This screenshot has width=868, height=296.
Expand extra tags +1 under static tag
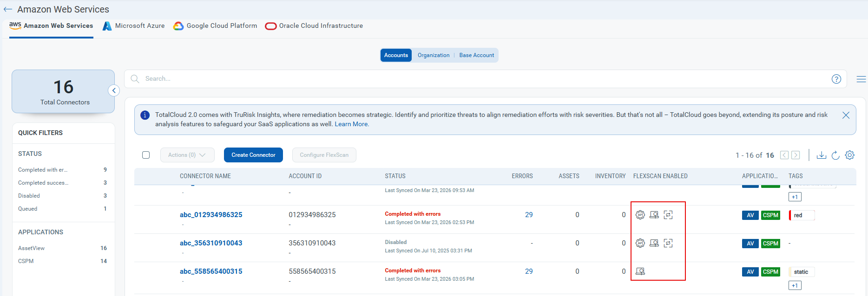click(x=795, y=285)
